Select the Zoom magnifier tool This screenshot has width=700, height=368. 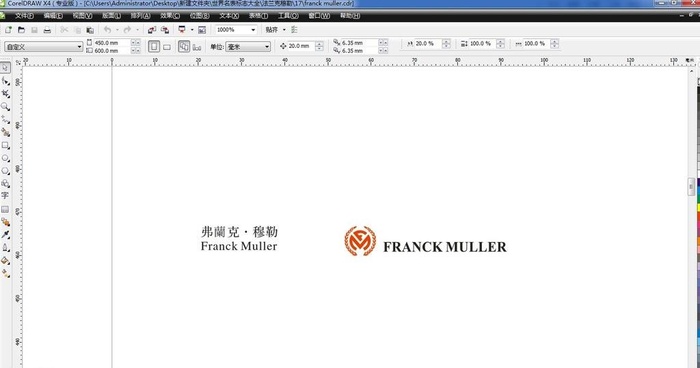coord(5,107)
